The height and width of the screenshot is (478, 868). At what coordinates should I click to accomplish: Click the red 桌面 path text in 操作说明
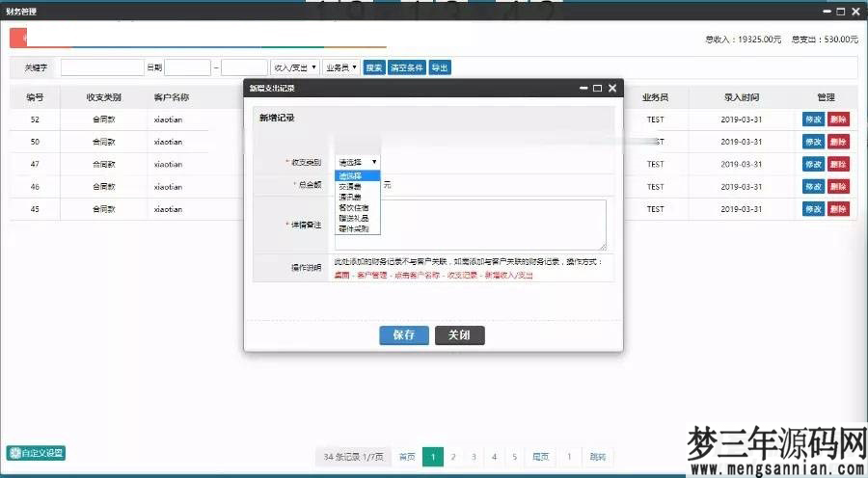tap(341, 275)
